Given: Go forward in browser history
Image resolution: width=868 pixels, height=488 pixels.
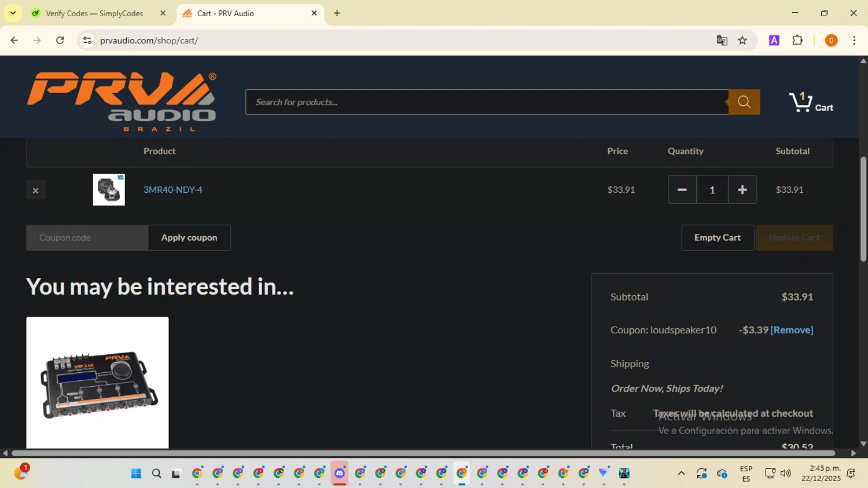Looking at the screenshot, I should click(37, 41).
